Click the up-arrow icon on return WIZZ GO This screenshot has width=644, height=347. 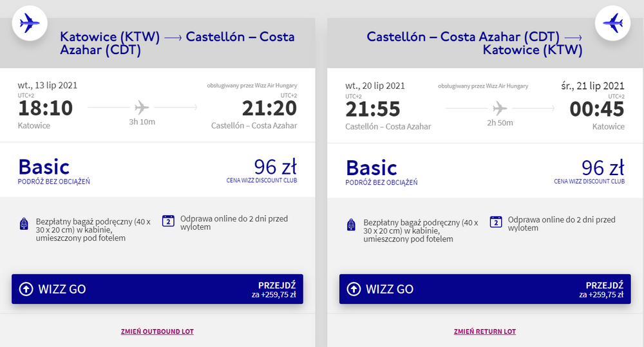(354, 289)
